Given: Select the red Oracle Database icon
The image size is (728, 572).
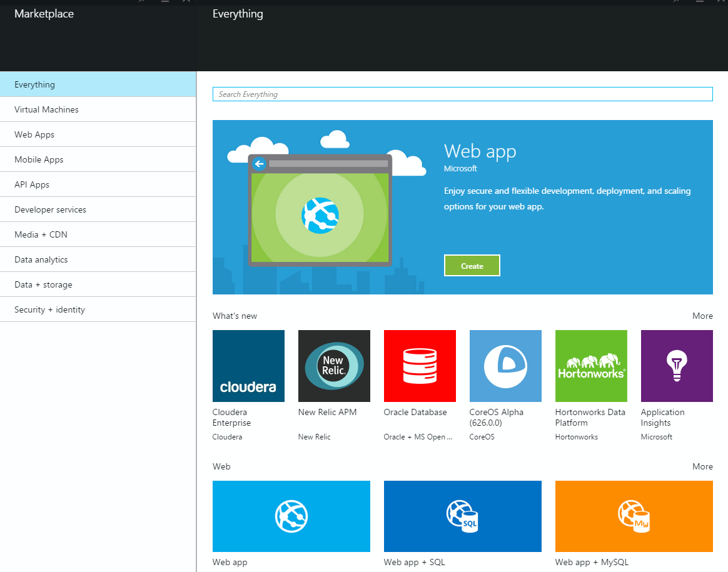Looking at the screenshot, I should coord(420,366).
